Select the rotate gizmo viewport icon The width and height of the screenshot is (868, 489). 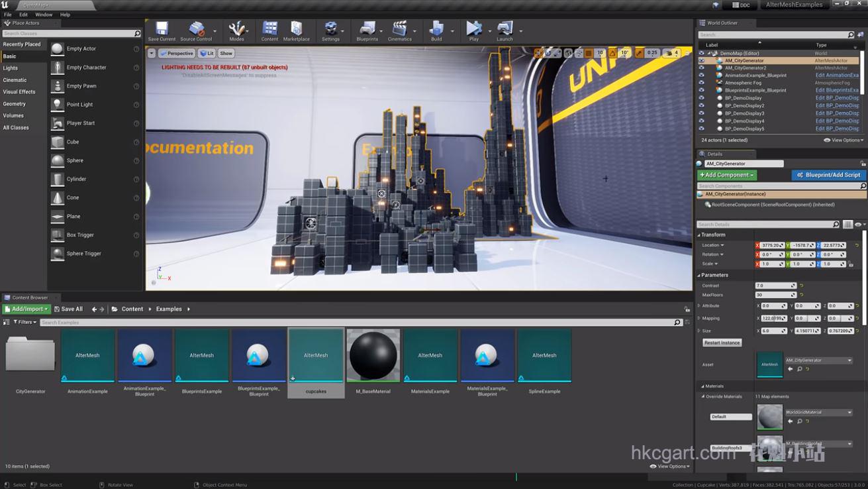(x=548, y=53)
